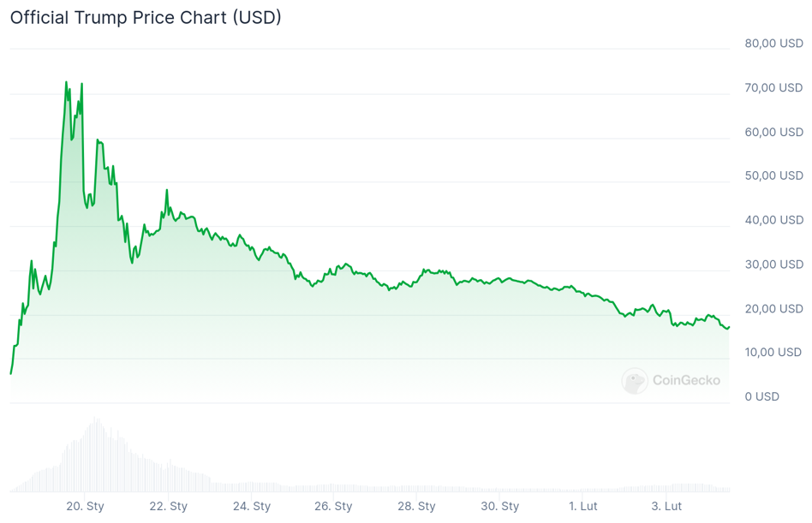Click the 0 USD axis label
Screen dimensions: 812x523
coord(761,396)
